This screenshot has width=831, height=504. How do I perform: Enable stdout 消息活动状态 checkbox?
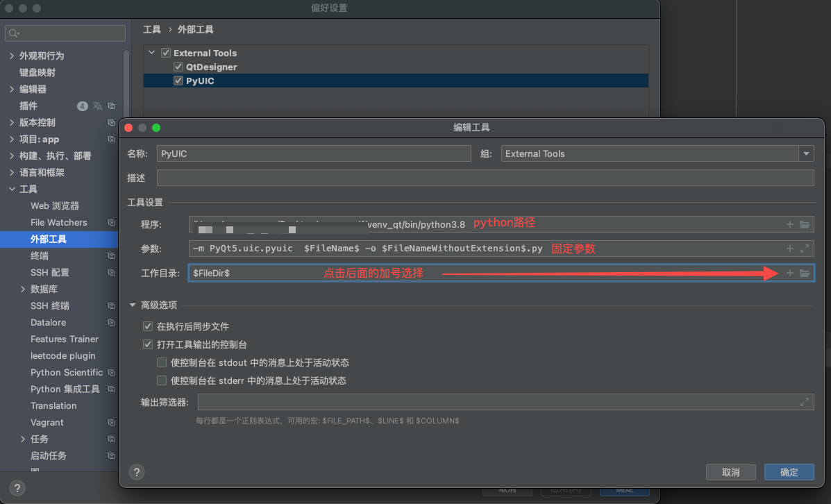[x=162, y=362]
